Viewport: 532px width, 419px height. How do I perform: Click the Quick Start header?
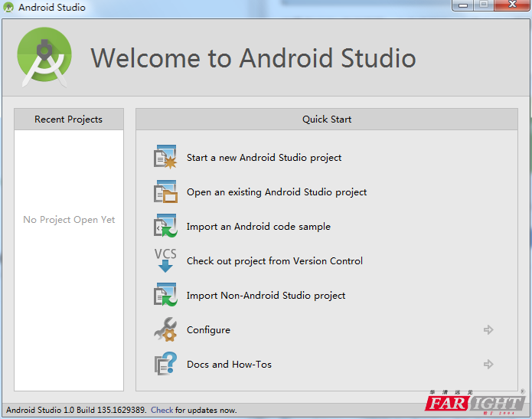click(327, 119)
